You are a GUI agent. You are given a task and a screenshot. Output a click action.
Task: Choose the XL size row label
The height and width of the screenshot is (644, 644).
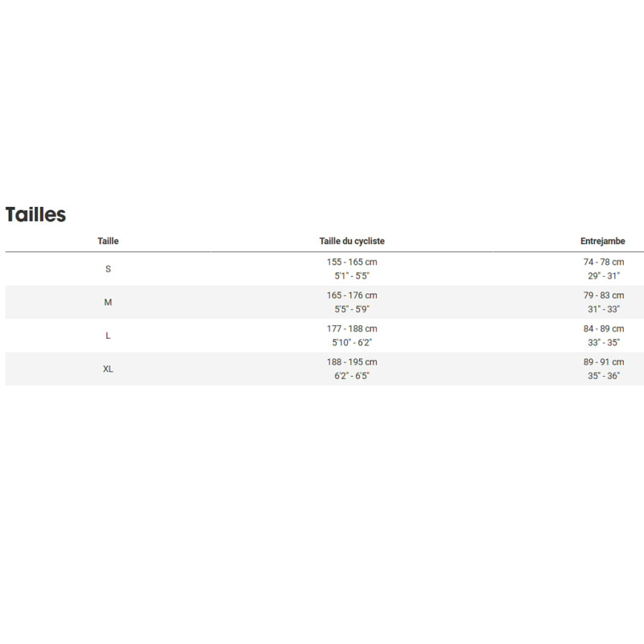108,369
